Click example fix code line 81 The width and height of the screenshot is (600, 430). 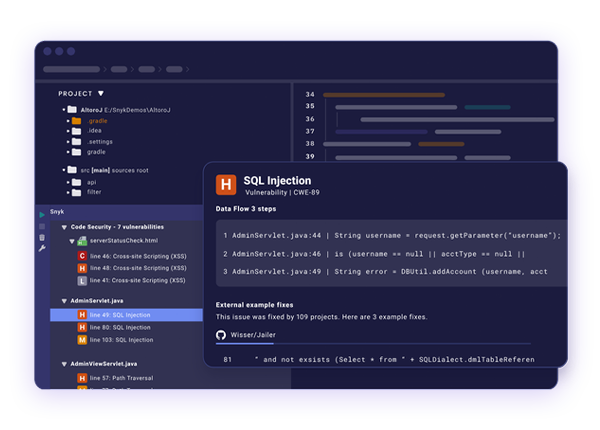[x=379, y=360]
